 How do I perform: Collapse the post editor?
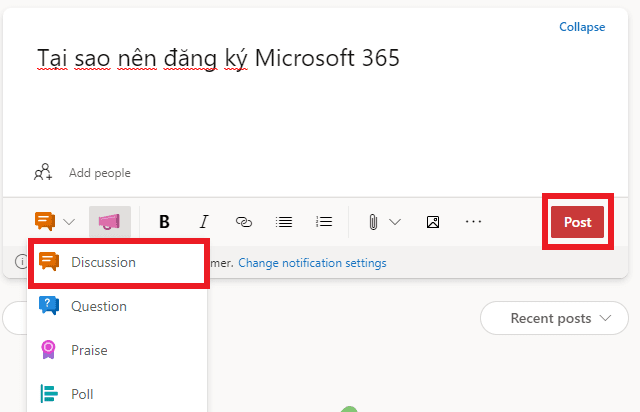click(x=582, y=27)
